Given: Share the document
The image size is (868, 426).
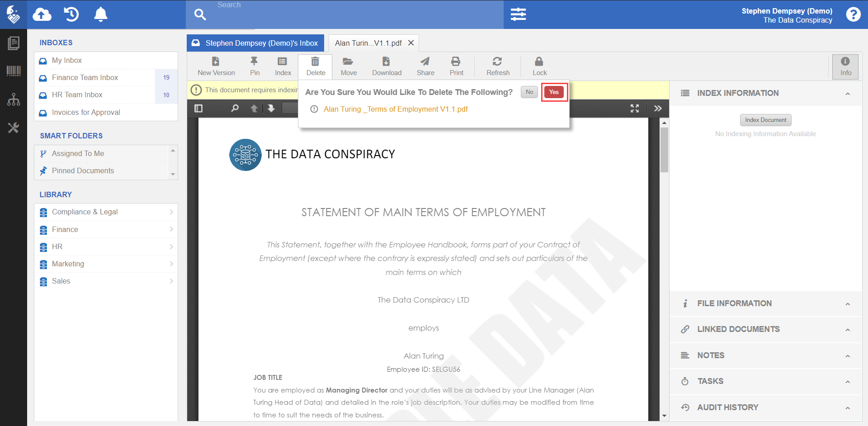Looking at the screenshot, I should pos(425,66).
